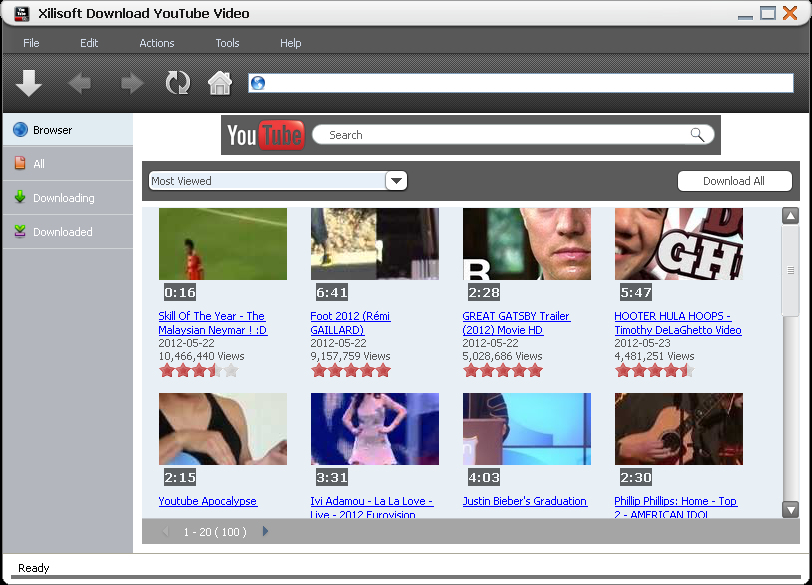The width and height of the screenshot is (812, 585).
Task: Click the 2:28 duration label
Action: [x=484, y=292]
